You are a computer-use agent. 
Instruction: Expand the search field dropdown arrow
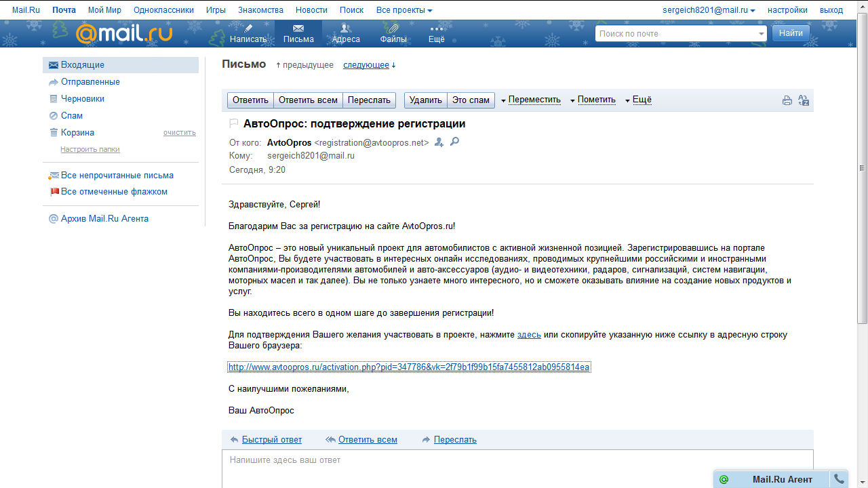click(761, 34)
